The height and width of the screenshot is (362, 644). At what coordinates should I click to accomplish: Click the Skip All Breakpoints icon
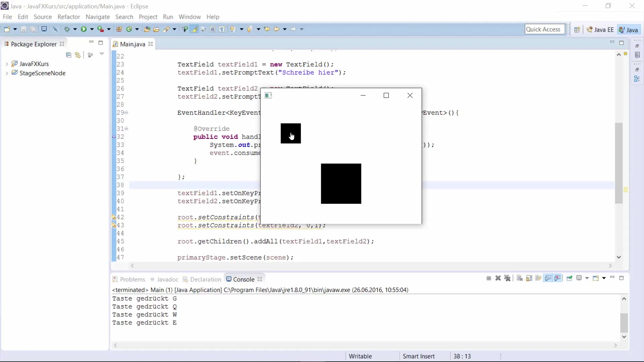coord(55,29)
